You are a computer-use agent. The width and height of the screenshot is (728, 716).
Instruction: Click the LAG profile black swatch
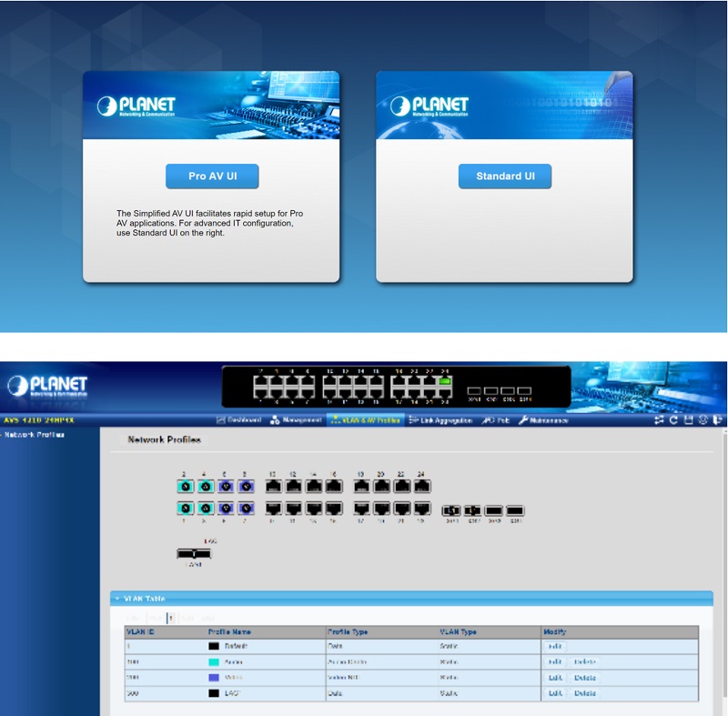[x=214, y=692]
